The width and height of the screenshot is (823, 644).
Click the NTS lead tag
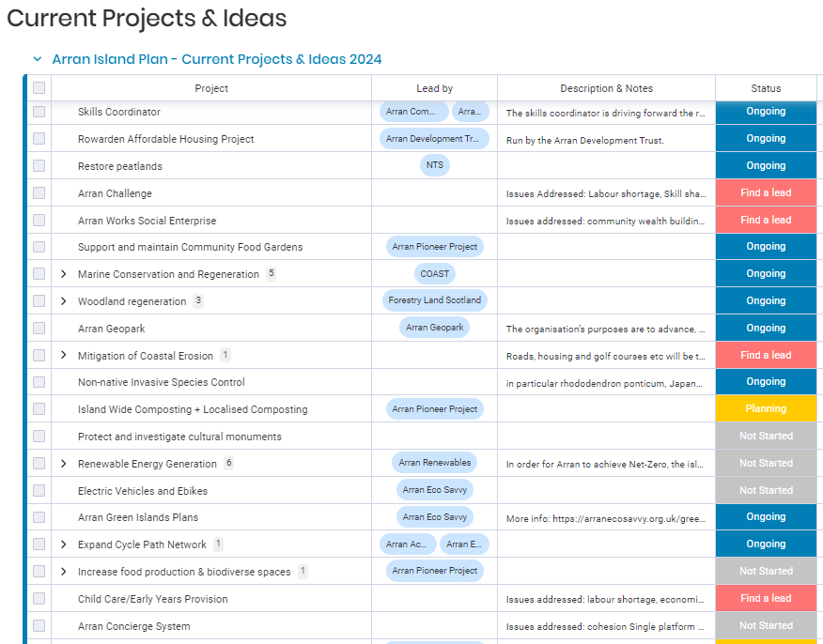434,166
